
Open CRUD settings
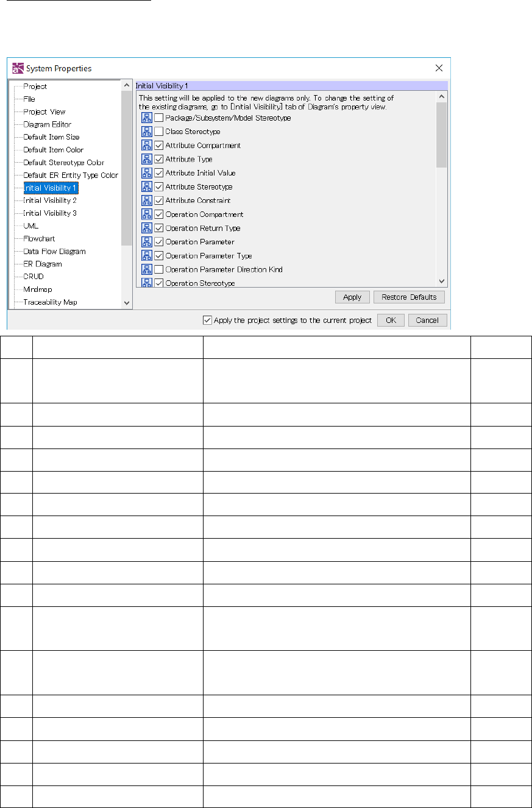[34, 277]
